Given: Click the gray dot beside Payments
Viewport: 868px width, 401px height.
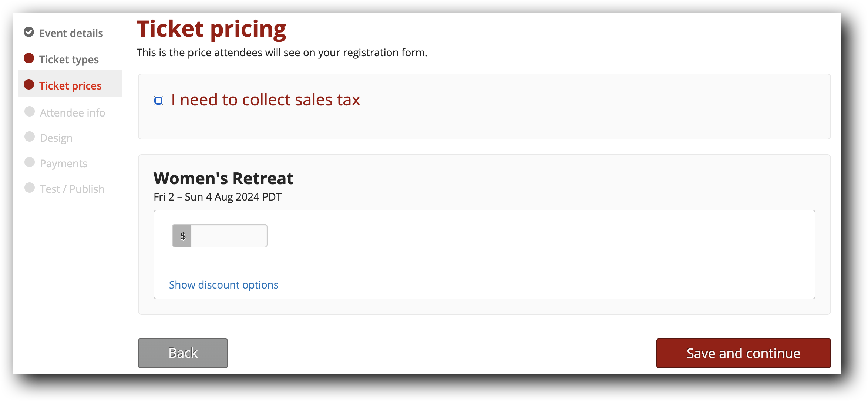Looking at the screenshot, I should 30,162.
